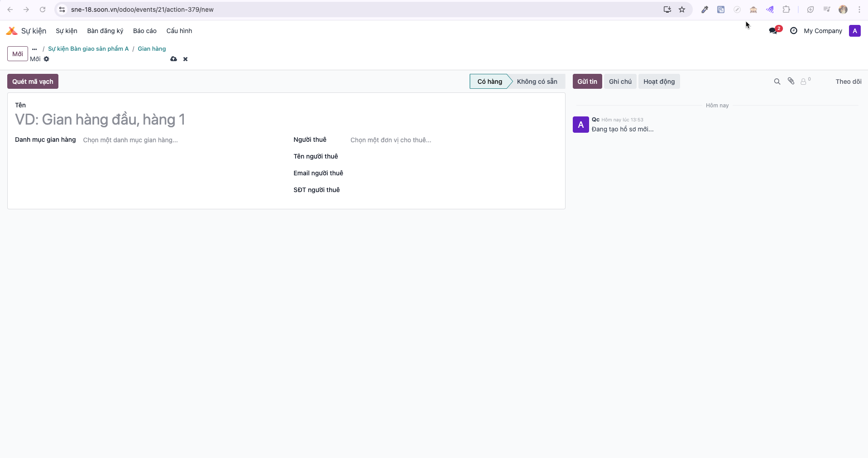The image size is (868, 458).
Task: Open the gear actions menu beside Mới
Action: point(46,59)
